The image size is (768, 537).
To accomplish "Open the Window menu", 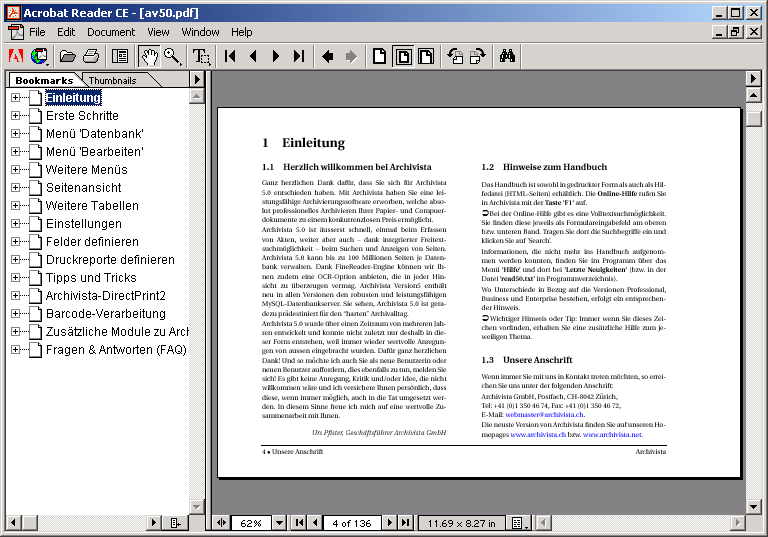I will tap(200, 32).
